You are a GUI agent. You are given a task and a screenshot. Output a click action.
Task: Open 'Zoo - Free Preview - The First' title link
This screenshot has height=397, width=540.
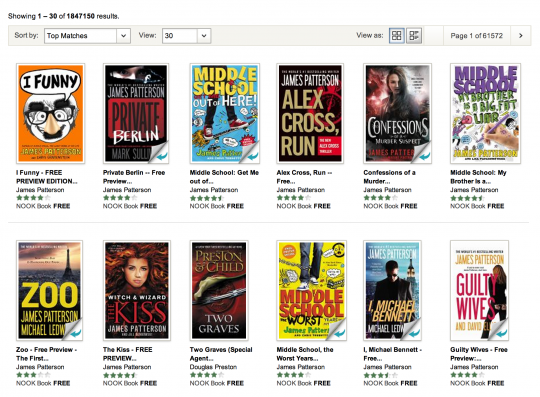tap(46, 354)
